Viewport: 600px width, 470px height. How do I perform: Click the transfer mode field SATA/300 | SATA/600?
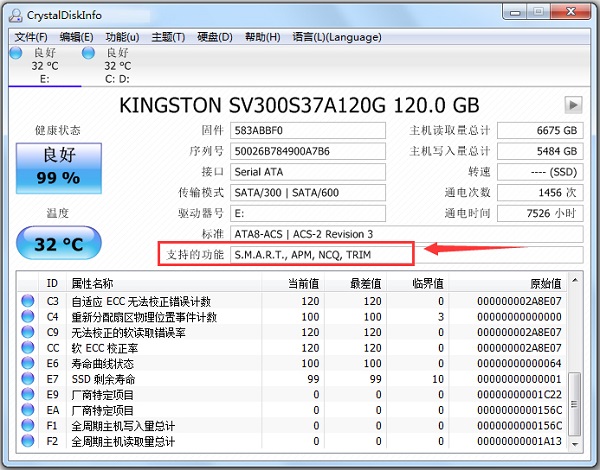[x=308, y=193]
